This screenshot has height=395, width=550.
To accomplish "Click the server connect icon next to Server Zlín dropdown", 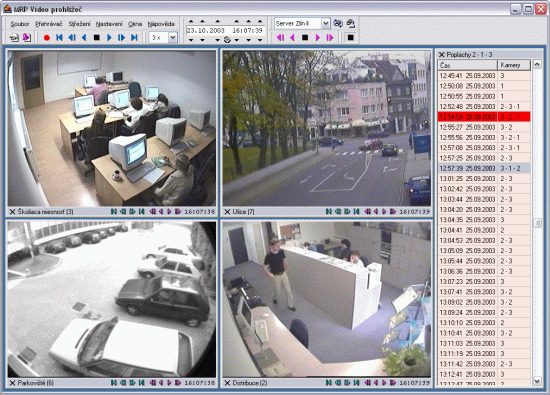I will [338, 24].
